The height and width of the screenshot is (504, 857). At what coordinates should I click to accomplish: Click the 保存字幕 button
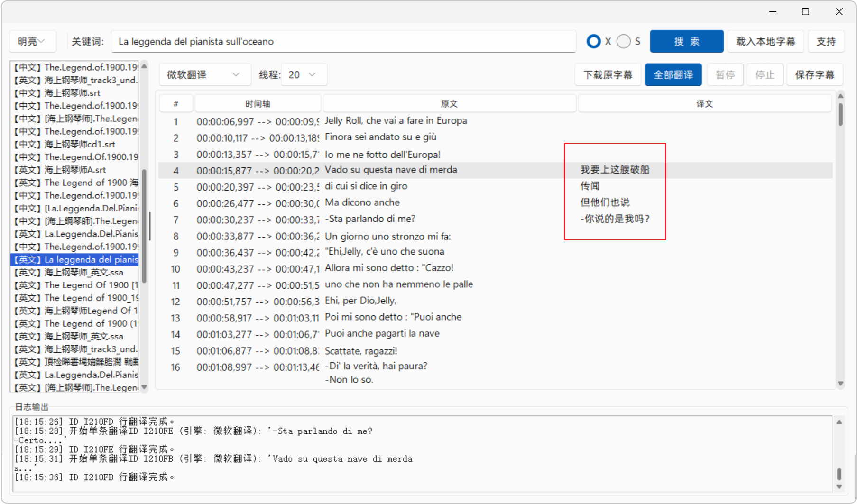814,75
